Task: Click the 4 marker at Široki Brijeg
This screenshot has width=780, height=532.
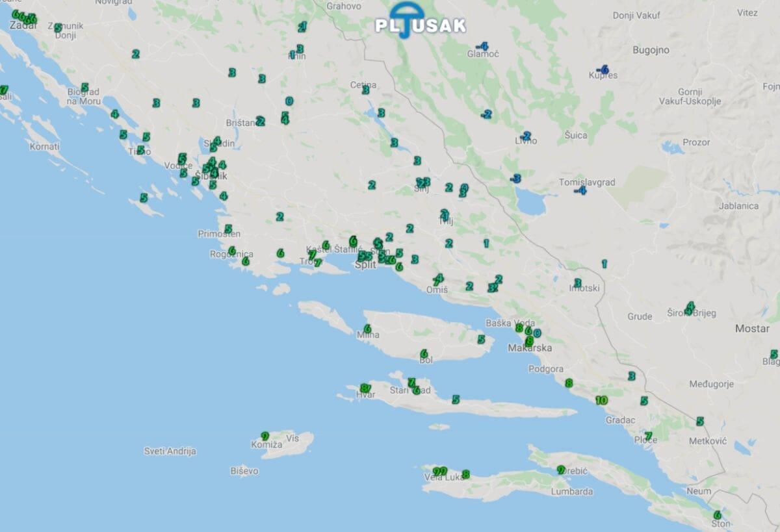Action: (x=690, y=307)
